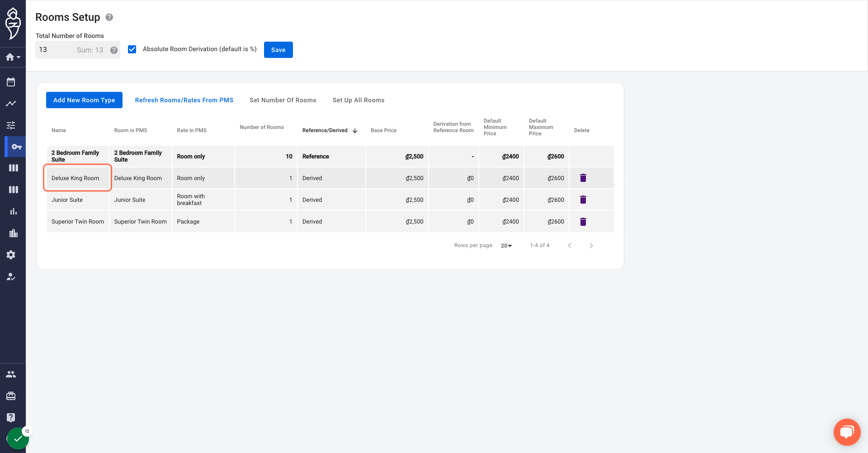Delete the Junior Suite row

coord(583,200)
